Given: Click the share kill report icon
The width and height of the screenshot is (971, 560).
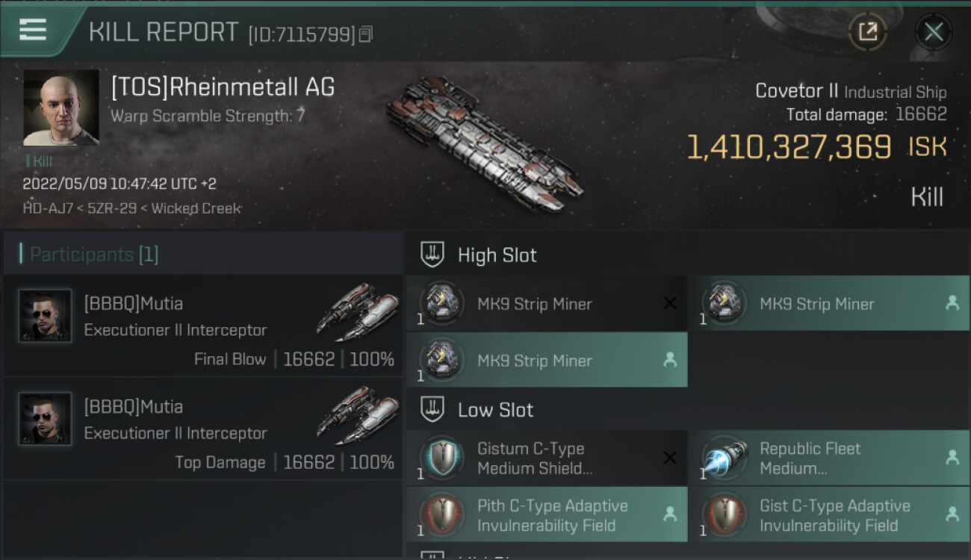Looking at the screenshot, I should (867, 31).
